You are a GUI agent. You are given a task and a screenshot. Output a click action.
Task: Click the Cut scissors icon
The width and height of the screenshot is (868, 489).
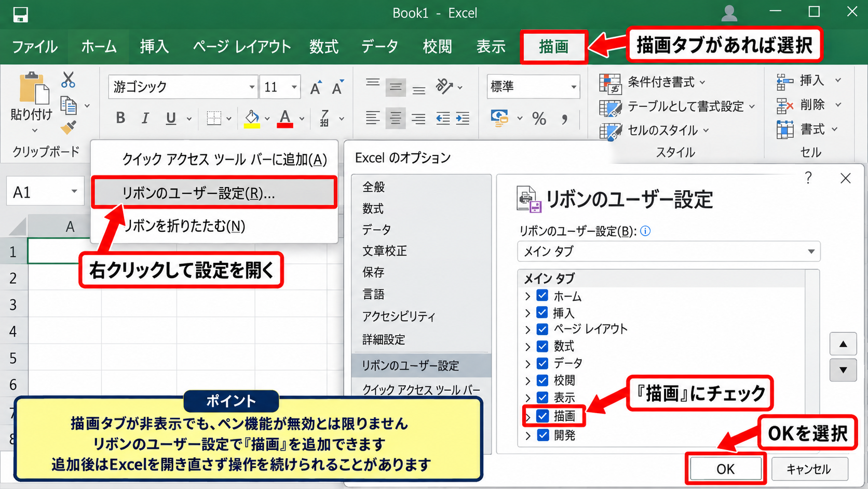(68, 80)
